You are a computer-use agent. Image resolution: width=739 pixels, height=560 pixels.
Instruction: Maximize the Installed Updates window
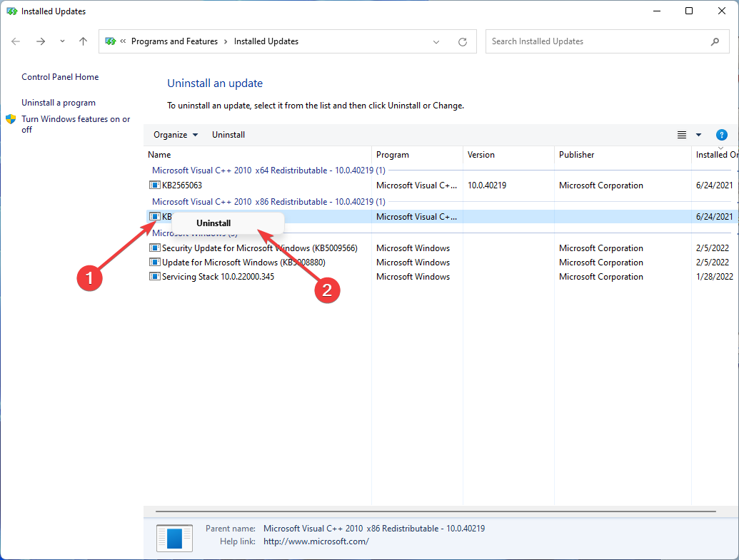click(689, 11)
